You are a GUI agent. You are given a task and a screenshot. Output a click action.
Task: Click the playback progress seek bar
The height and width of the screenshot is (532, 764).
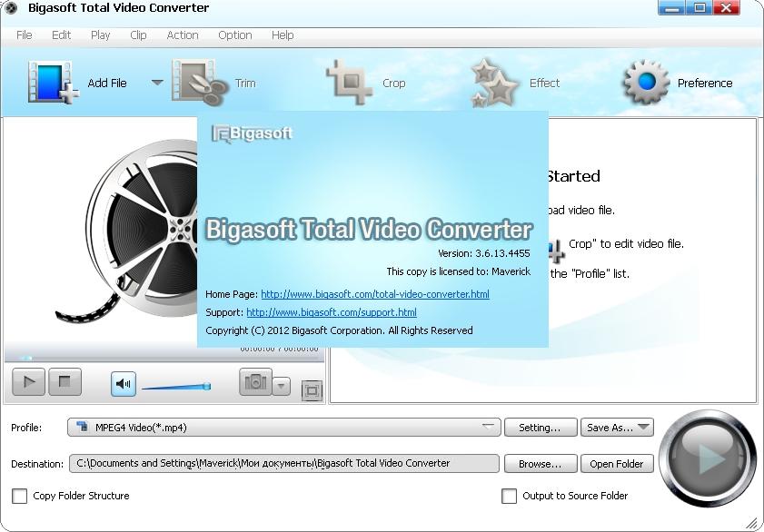[x=164, y=359]
